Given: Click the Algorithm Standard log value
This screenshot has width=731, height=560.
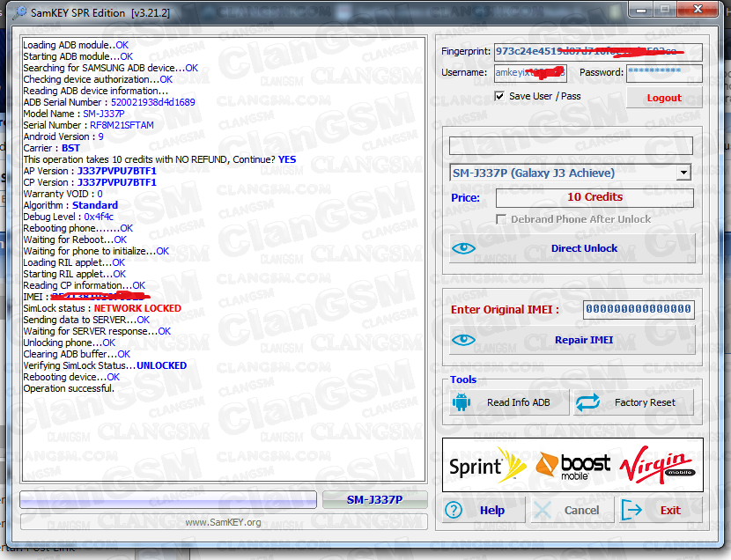Looking at the screenshot, I should pyautogui.click(x=95, y=205).
